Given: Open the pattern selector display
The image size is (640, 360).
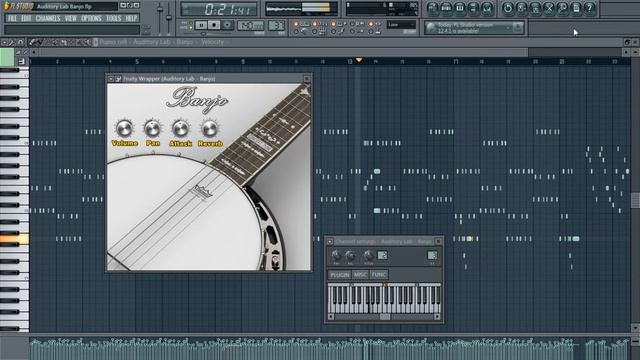Looking at the screenshot, I should (277, 25).
